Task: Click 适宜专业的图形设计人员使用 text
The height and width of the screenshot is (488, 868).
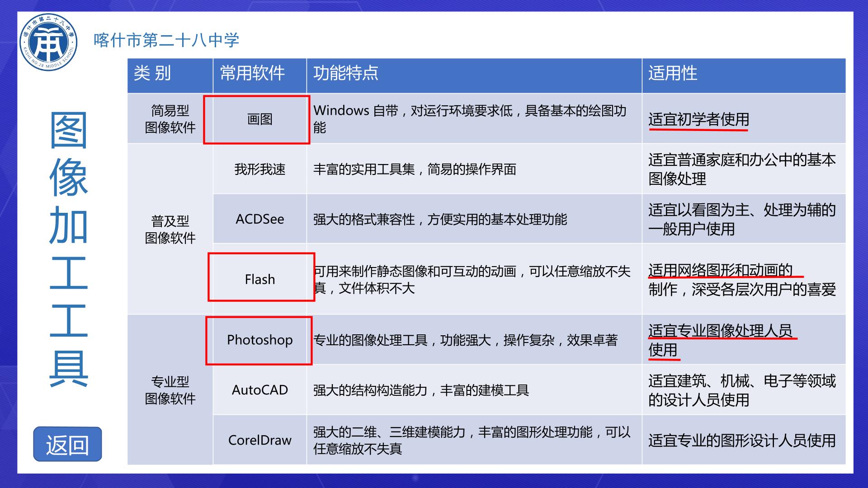Action: tap(742, 441)
